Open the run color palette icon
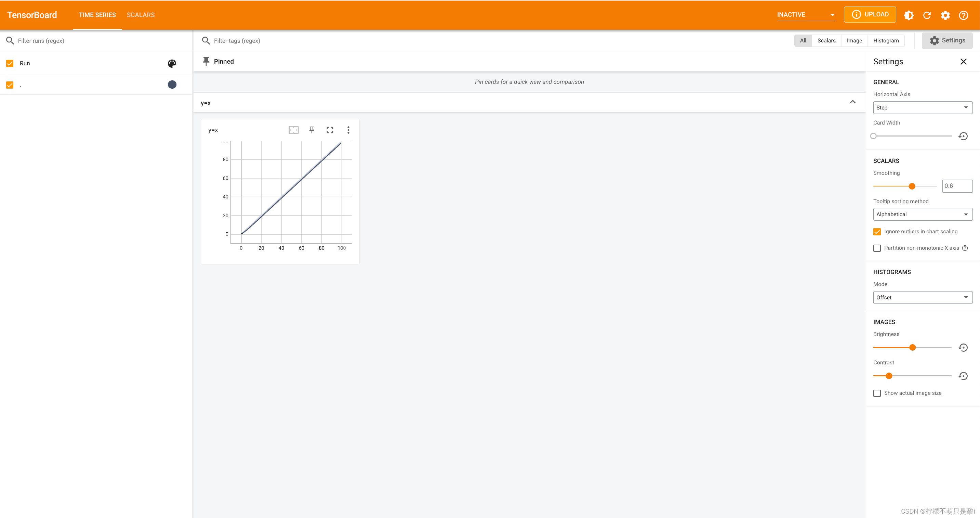This screenshot has height=518, width=980. point(172,64)
